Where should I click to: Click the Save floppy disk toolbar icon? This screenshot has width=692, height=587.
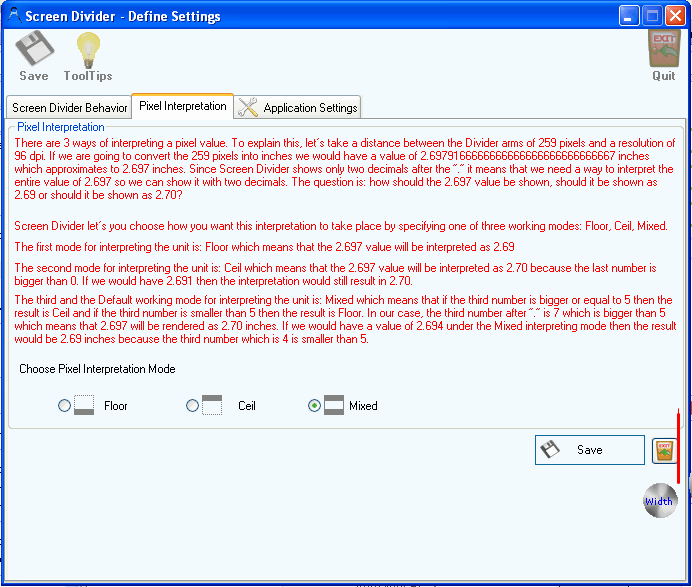point(34,48)
